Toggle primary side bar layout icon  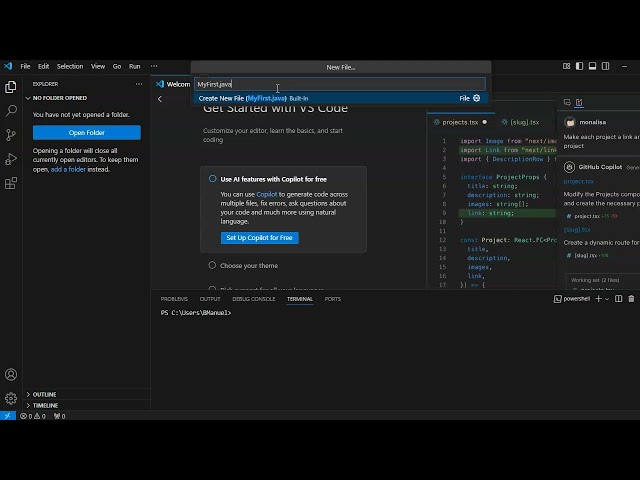(x=580, y=66)
